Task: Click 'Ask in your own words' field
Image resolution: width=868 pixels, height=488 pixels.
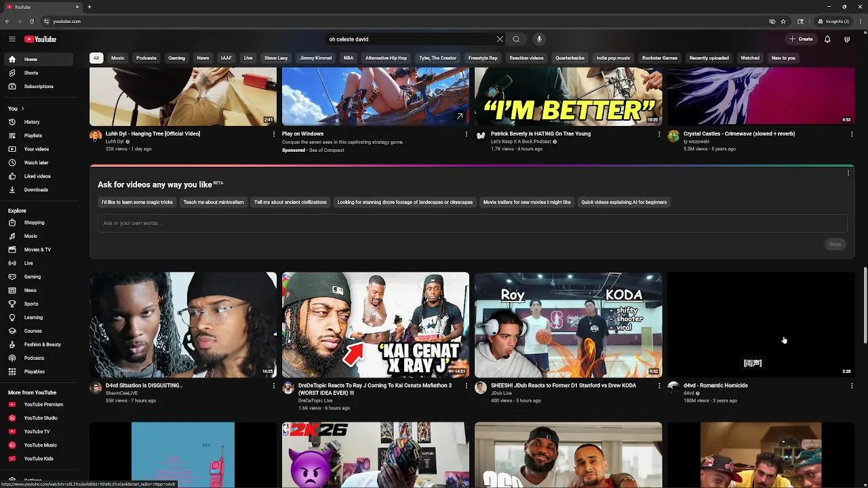Action: (x=472, y=223)
